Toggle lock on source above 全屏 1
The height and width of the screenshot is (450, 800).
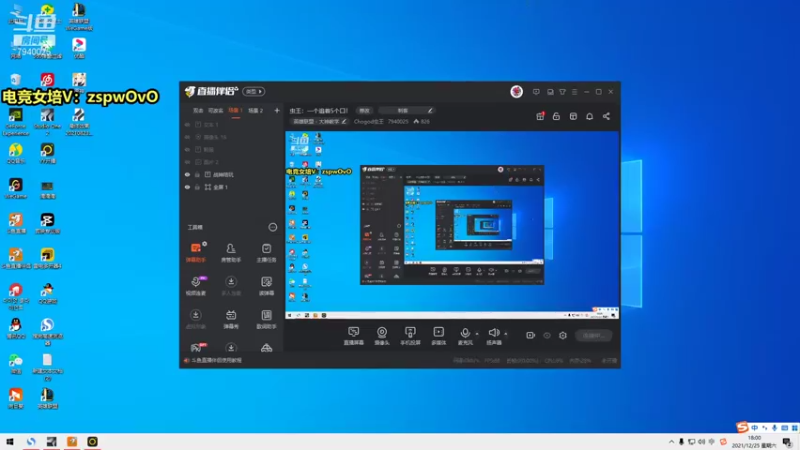tap(197, 174)
